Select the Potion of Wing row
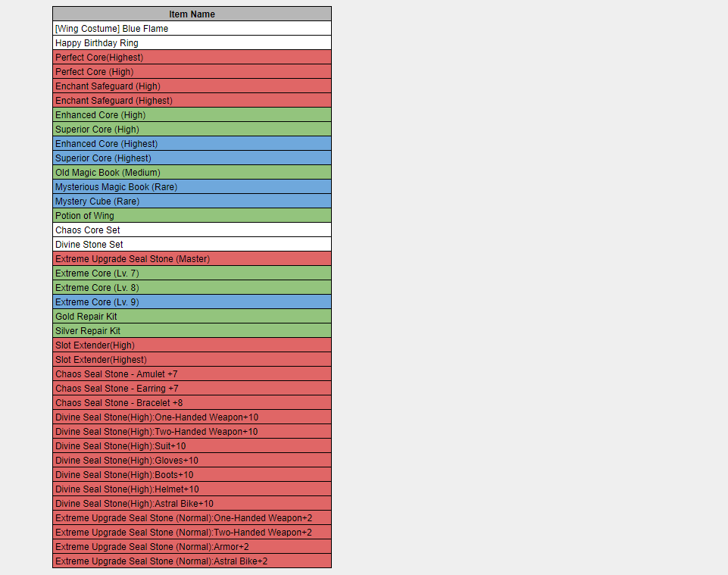This screenshot has width=728, height=575. pos(192,215)
